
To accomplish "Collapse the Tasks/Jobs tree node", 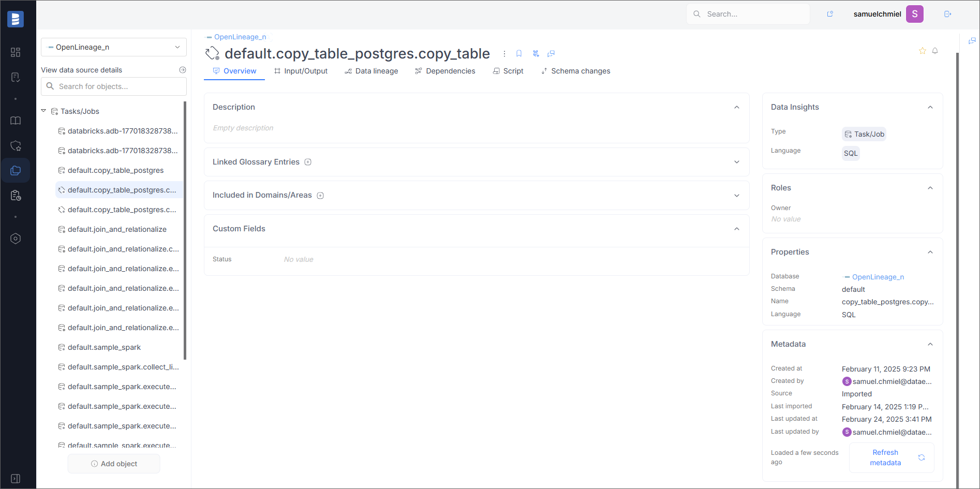I will (43, 111).
